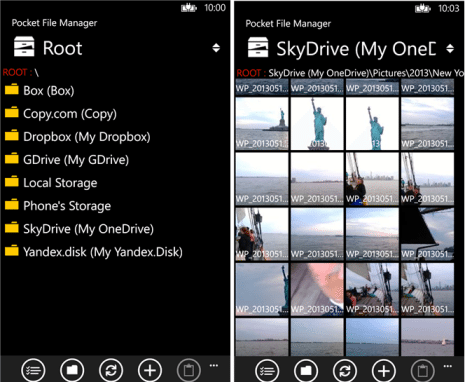
Task: Tap the Root heading text
Action: pyautogui.click(x=62, y=48)
